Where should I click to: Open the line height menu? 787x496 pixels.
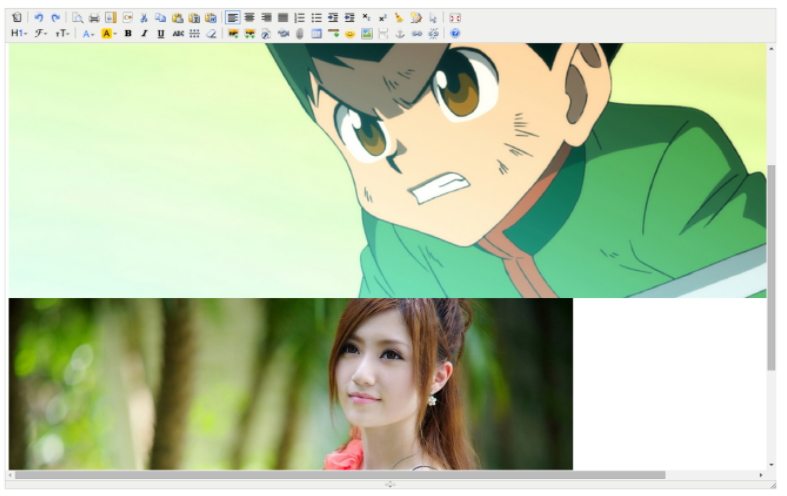click(195, 34)
